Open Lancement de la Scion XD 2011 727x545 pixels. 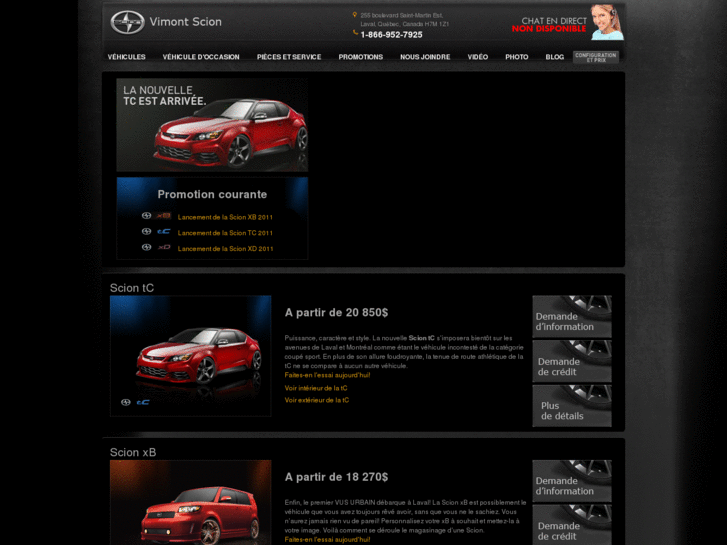(x=225, y=249)
